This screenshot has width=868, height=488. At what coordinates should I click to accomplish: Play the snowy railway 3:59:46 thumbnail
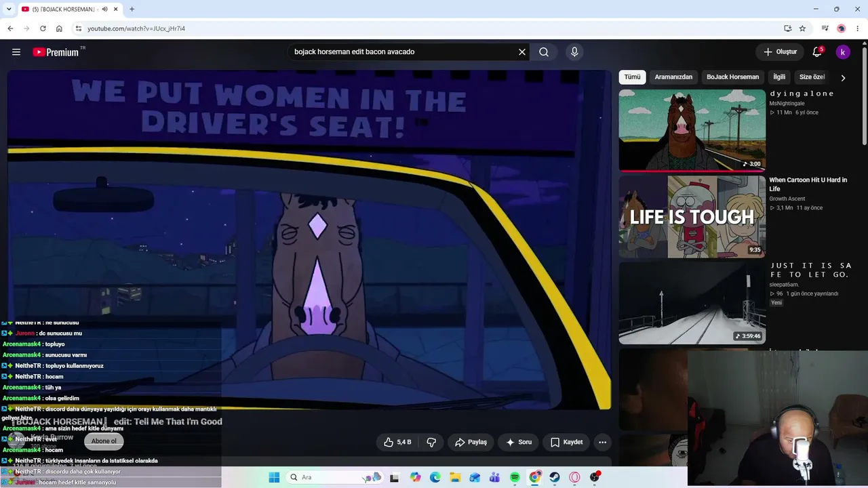pyautogui.click(x=692, y=303)
